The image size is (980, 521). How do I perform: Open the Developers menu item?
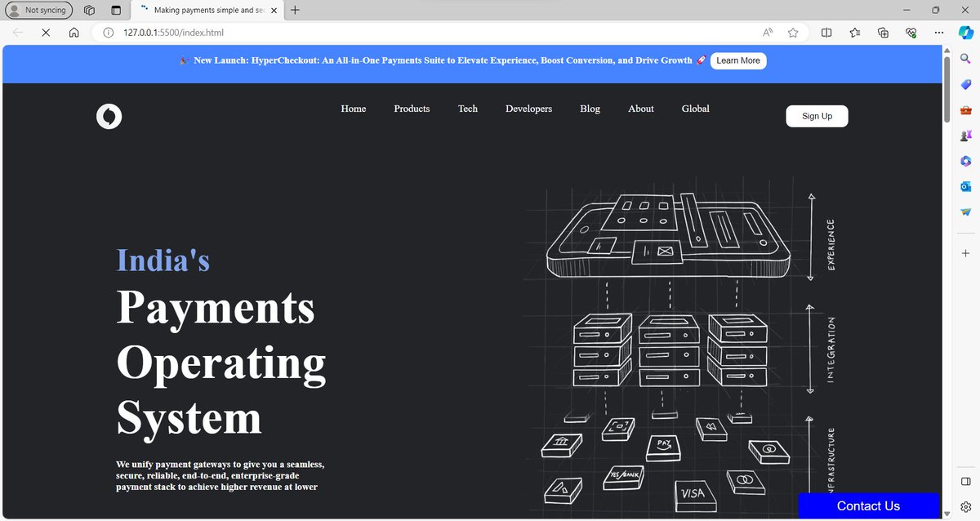tap(528, 109)
